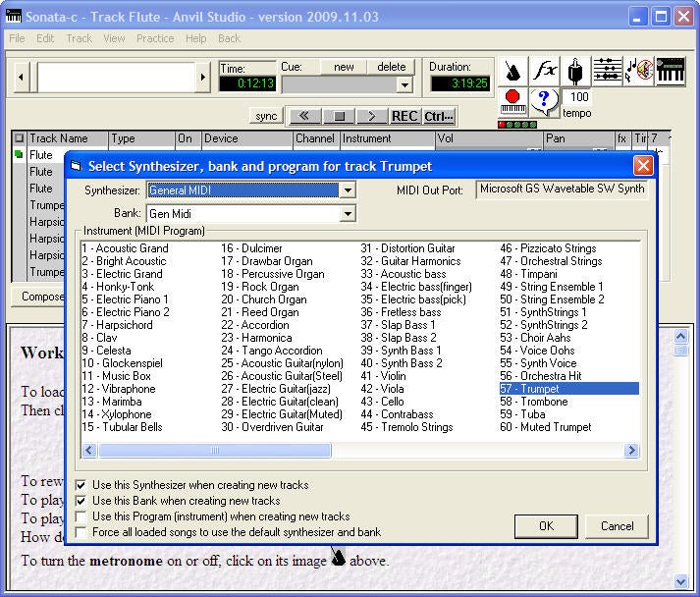Enable Use this Program when creating new tracks

(x=81, y=516)
